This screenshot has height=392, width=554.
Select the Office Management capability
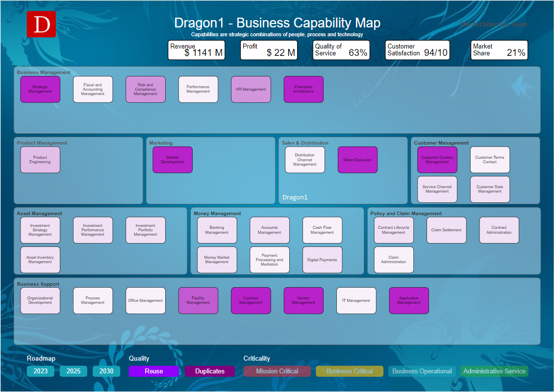coord(146,300)
